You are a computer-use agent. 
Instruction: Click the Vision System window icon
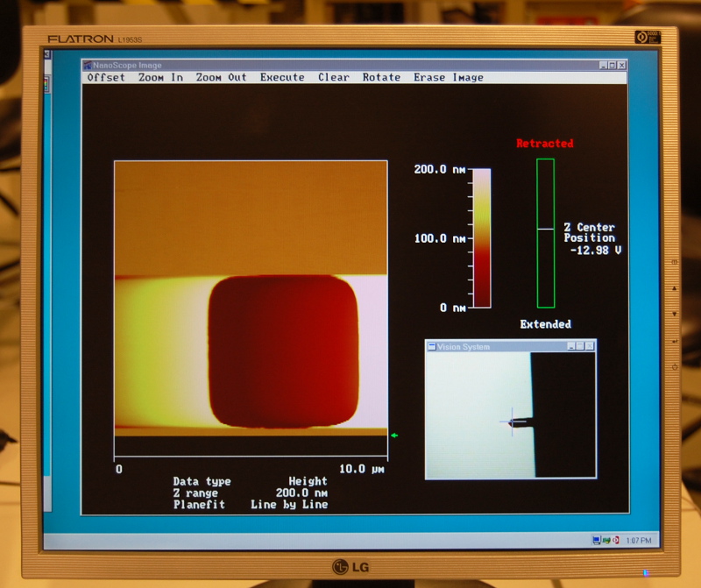(x=432, y=346)
